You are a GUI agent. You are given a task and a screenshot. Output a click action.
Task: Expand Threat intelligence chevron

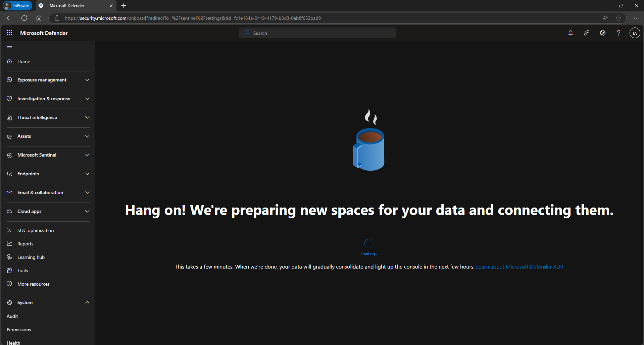87,117
